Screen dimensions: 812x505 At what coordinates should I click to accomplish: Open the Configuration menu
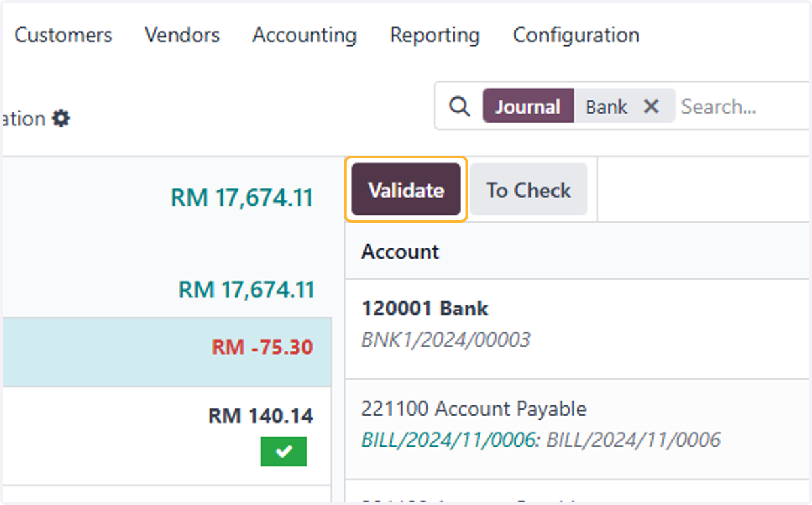click(x=576, y=35)
